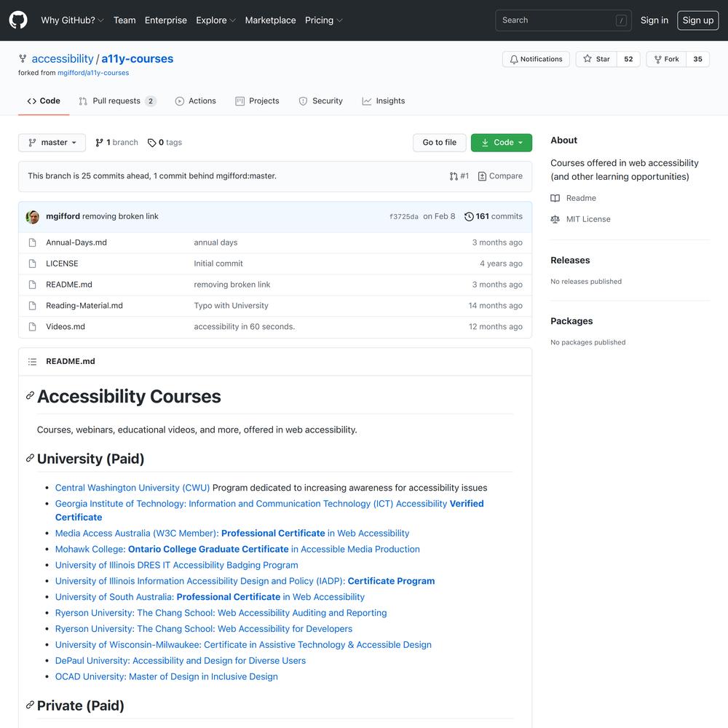Open the master branch selector dropdown

tap(52, 143)
